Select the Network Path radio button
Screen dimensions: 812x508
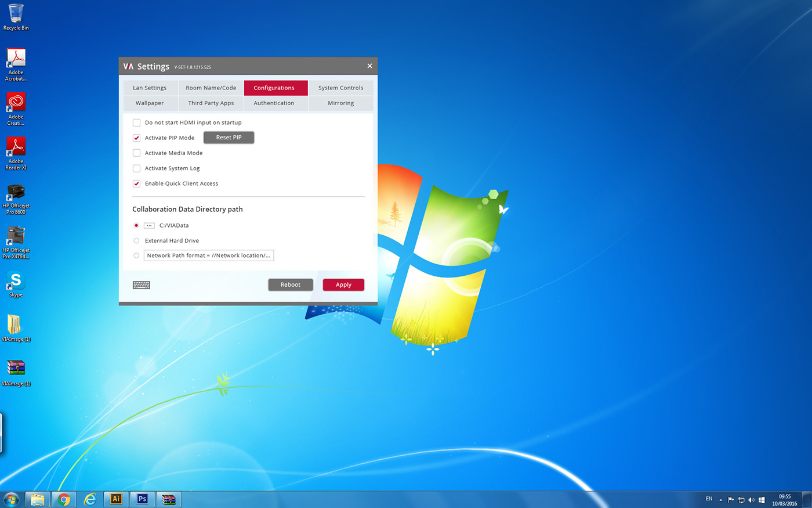coord(136,255)
